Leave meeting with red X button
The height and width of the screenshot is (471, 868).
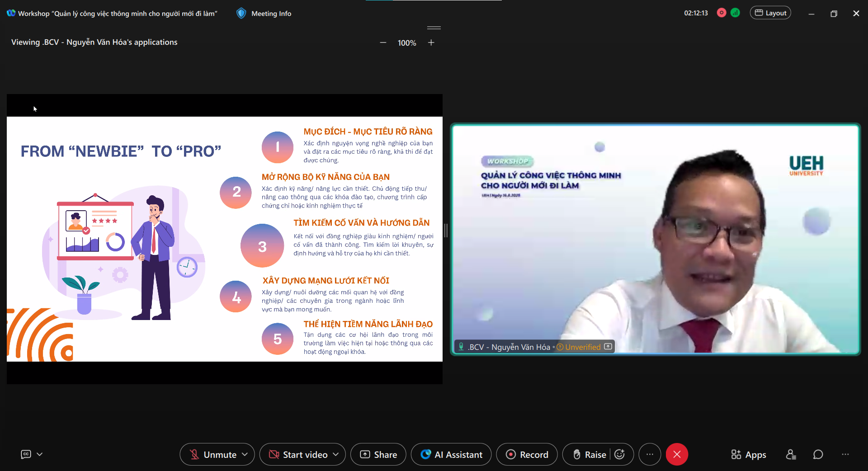pyautogui.click(x=677, y=455)
